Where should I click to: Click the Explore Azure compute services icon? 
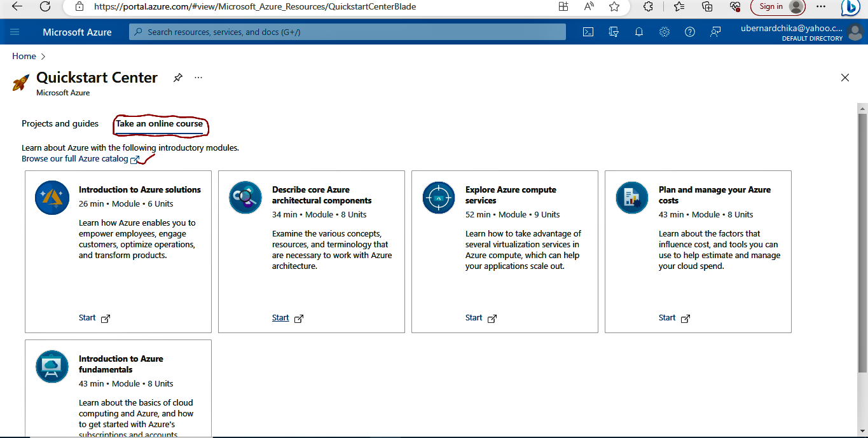439,198
